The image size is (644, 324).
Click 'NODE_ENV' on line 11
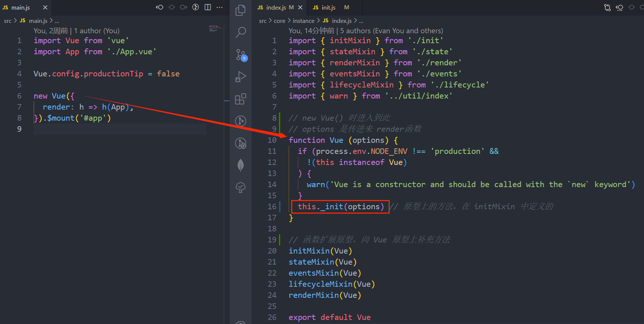[389, 151]
